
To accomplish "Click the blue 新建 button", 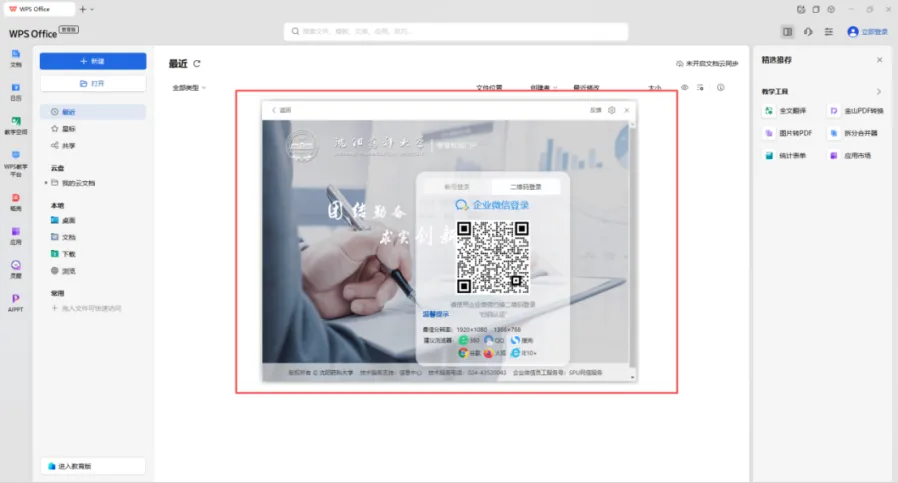I will coord(93,61).
